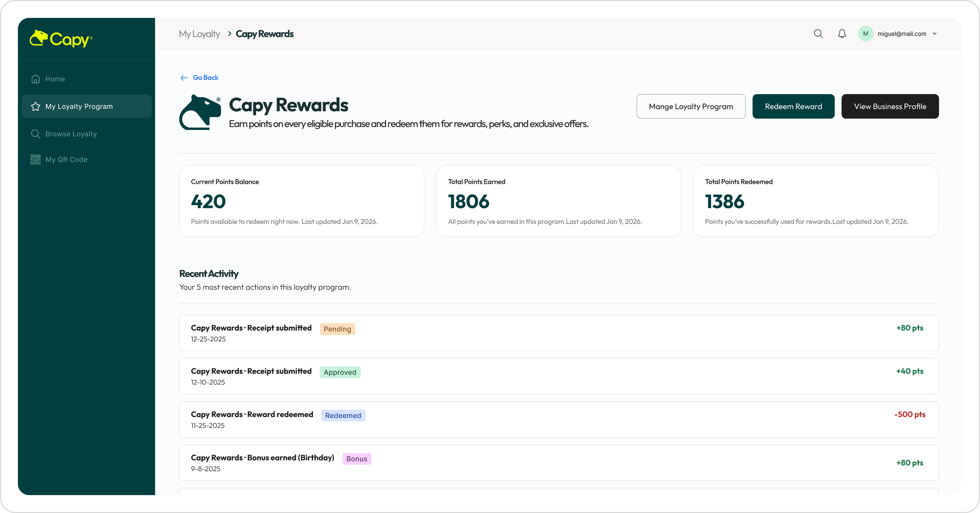This screenshot has height=513, width=980.
Task: Click the Go Back arrow icon
Action: click(x=184, y=78)
